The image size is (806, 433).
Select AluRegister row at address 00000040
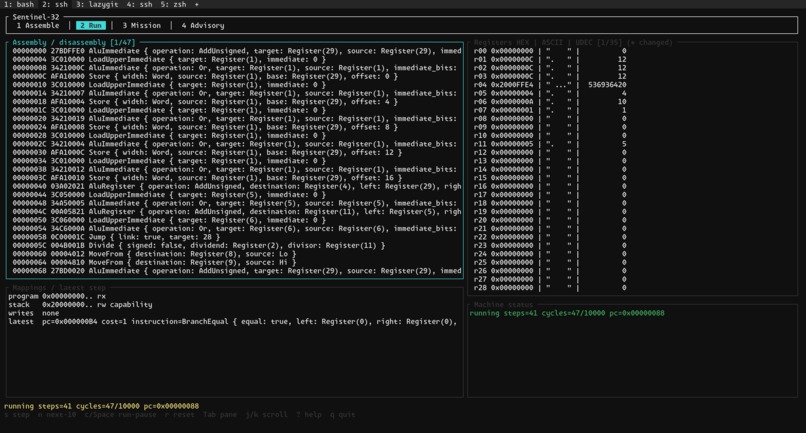[x=236, y=186]
